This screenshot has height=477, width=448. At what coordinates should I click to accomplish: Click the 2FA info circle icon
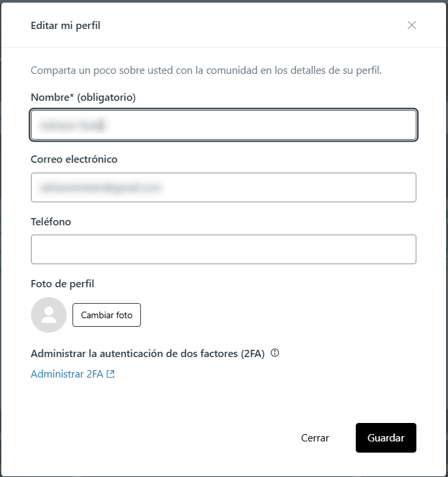[x=275, y=353]
